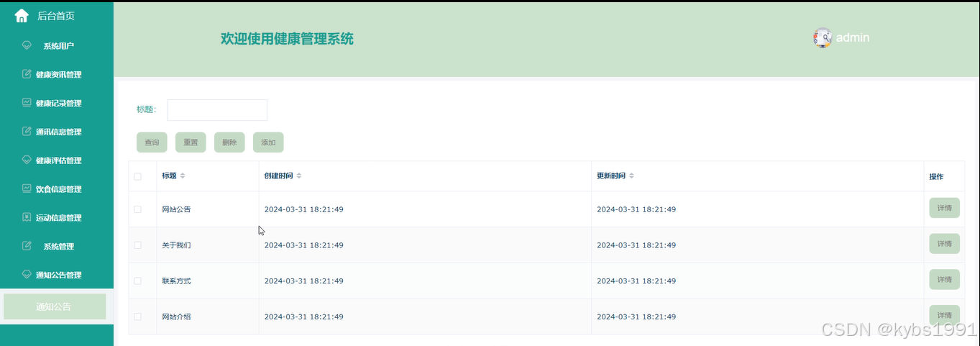Check the 联系方式 row checkbox

pos(138,281)
